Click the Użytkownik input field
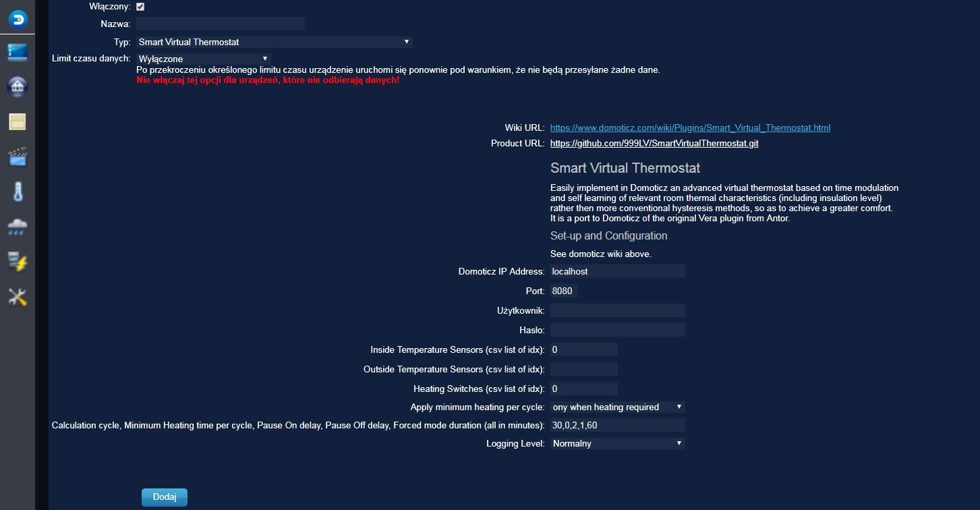The width and height of the screenshot is (980, 510). pyautogui.click(x=618, y=310)
